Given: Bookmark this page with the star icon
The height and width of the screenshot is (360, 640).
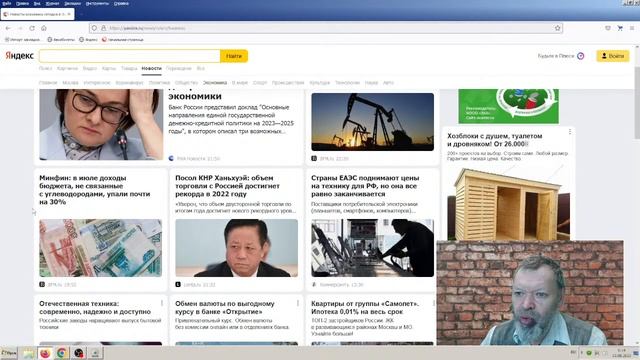Looking at the screenshot, I should (558, 28).
